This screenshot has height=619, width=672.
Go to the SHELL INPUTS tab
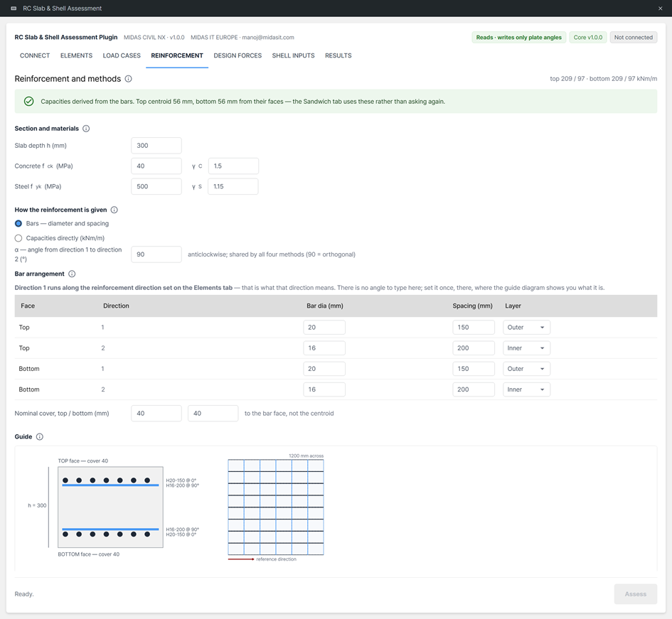293,55
